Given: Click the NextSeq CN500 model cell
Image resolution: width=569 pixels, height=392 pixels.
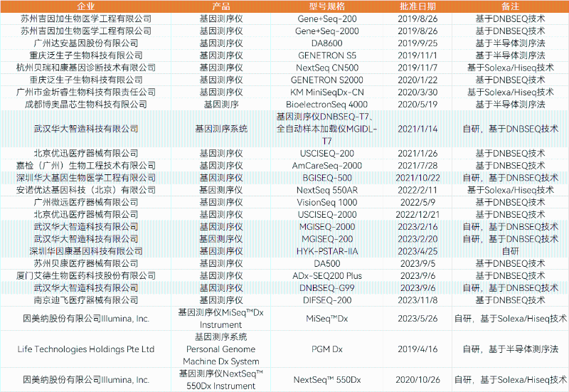Looking at the screenshot, I should point(326,68).
